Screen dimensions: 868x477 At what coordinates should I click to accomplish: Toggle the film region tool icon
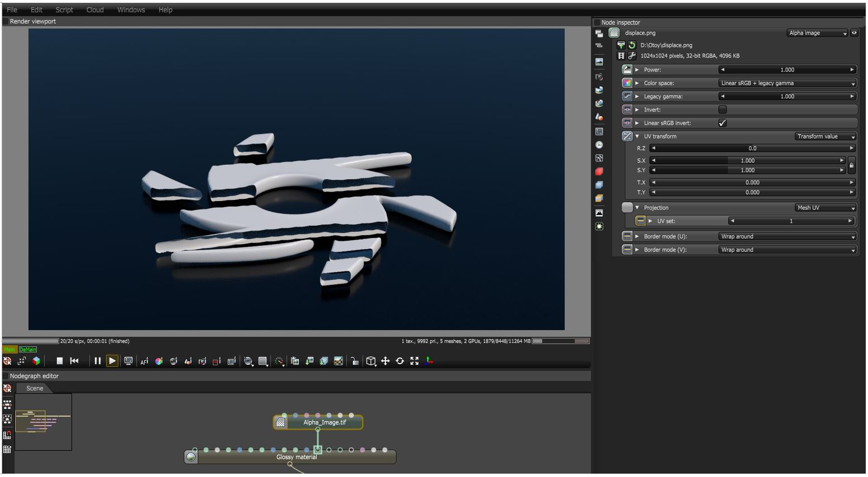tap(231, 361)
